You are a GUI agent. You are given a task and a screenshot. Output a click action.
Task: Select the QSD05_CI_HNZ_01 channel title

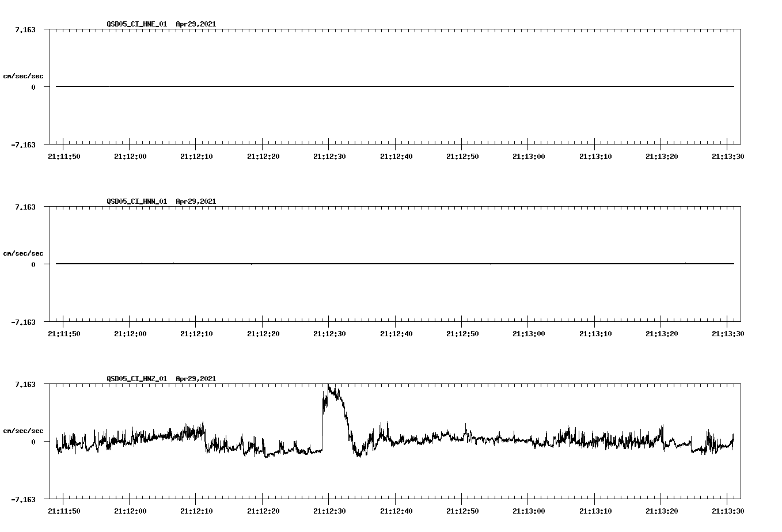pyautogui.click(x=136, y=379)
